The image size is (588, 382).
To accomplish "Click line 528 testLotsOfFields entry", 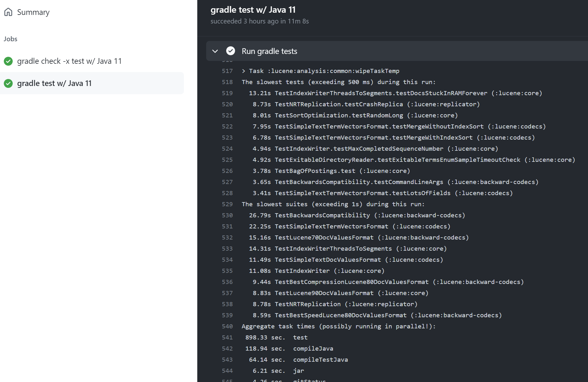I will (383, 193).
